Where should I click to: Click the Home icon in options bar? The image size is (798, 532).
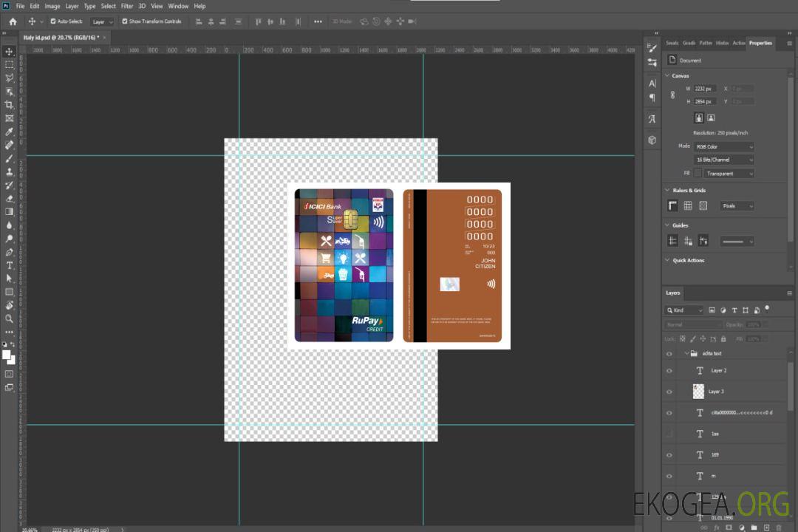(13, 21)
